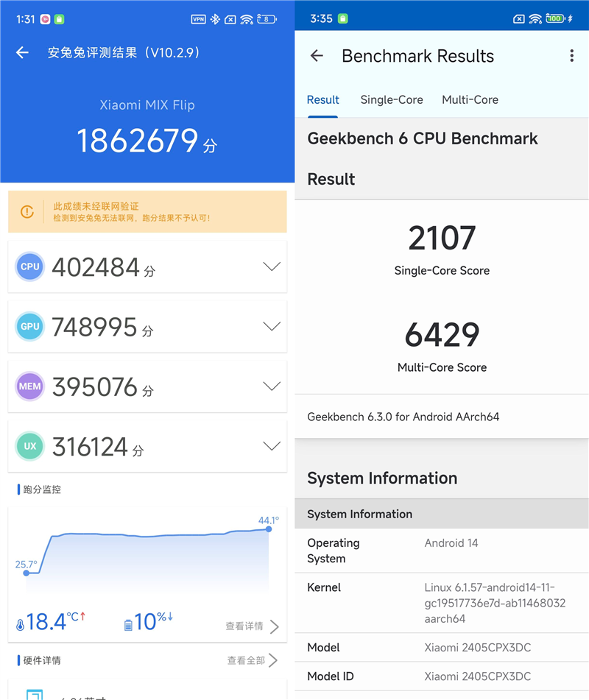Screen dimensions: 589x700
Task: Tap the 安兔兔评测结果 (V10.2.9) title
Action: click(x=124, y=53)
